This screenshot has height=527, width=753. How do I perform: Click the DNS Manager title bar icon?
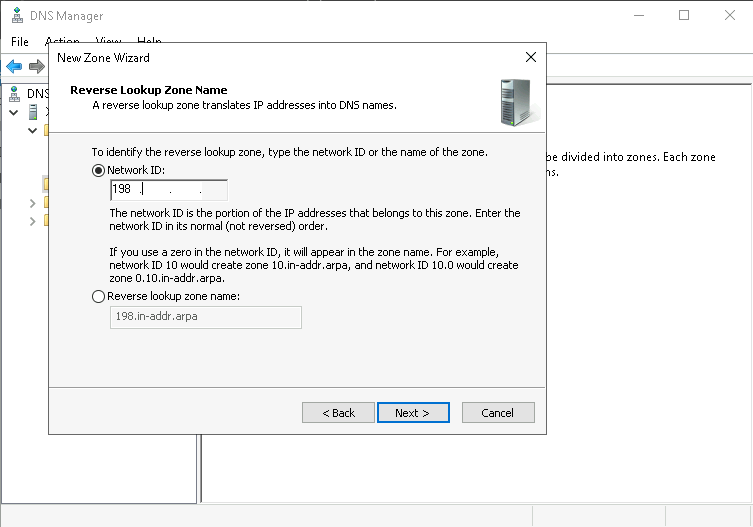(x=17, y=16)
